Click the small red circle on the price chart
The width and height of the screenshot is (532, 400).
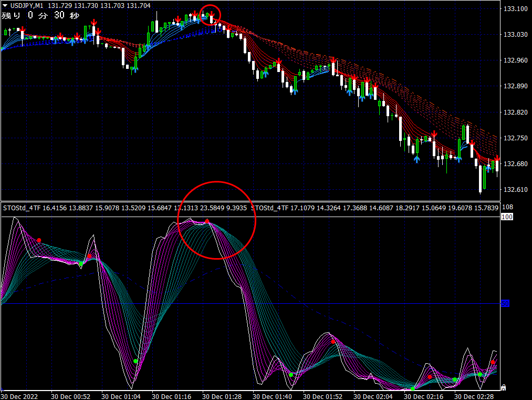point(211,16)
